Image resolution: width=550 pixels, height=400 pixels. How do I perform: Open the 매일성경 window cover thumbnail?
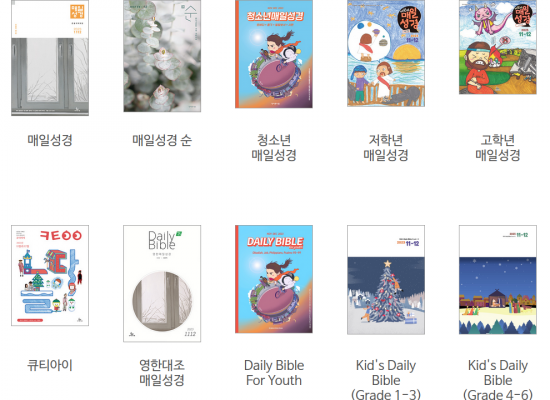point(50,58)
